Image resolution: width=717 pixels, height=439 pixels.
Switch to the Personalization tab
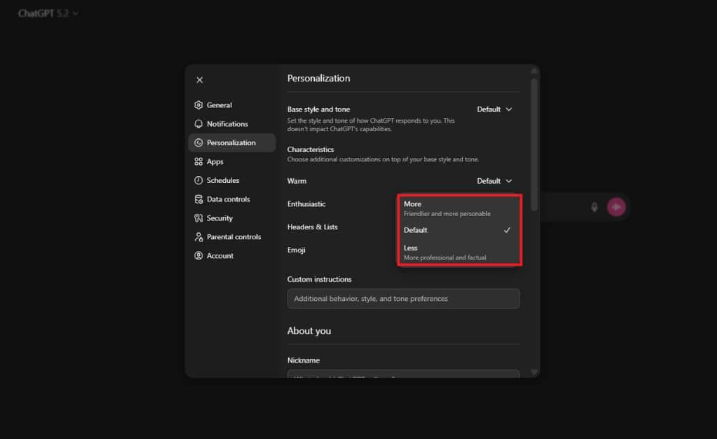tap(231, 143)
